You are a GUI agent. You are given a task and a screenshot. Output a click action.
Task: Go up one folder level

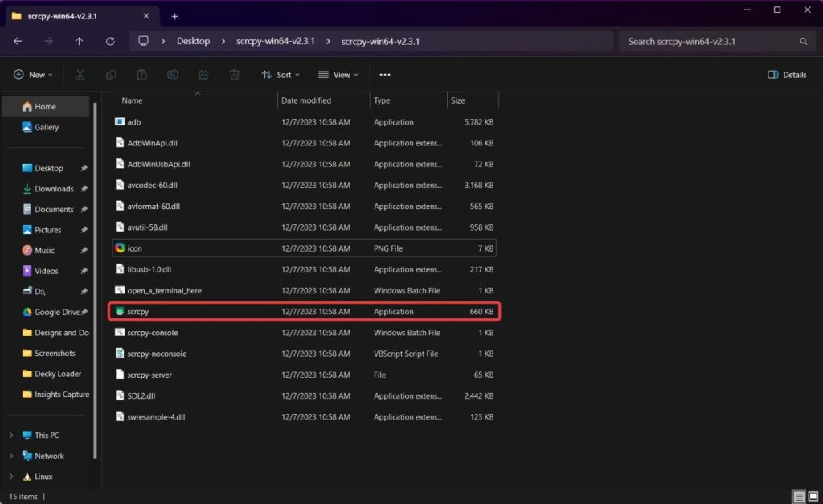(x=79, y=41)
